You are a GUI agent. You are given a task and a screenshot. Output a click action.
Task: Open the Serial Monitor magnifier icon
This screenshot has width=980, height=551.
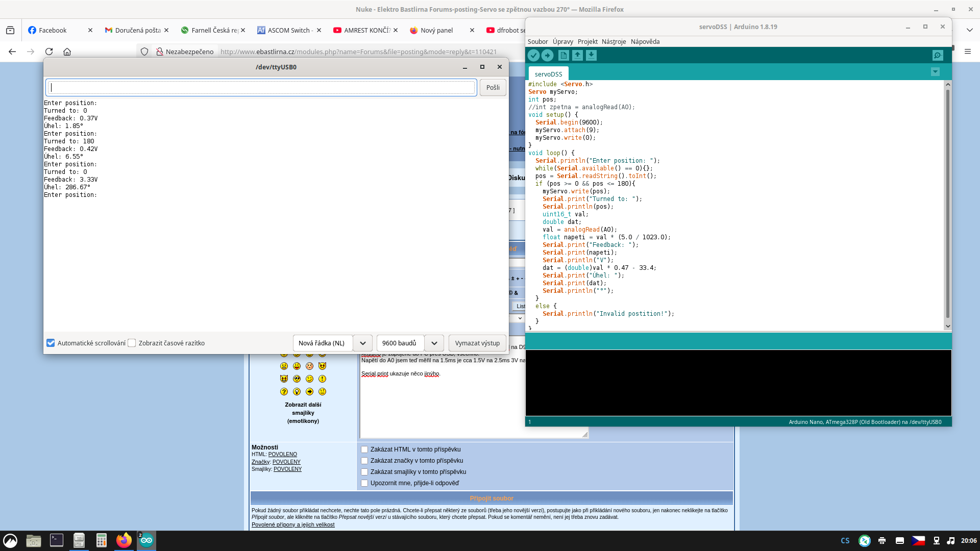938,56
